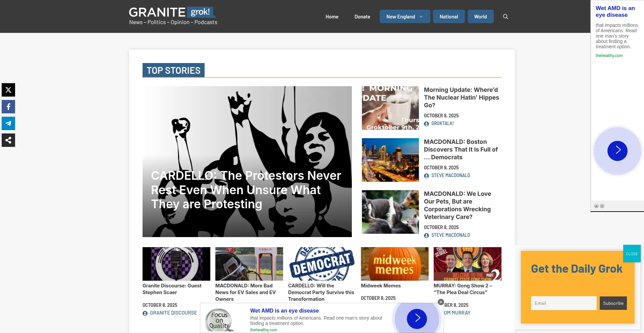Open the National menu item
644x333 pixels.
click(x=449, y=17)
